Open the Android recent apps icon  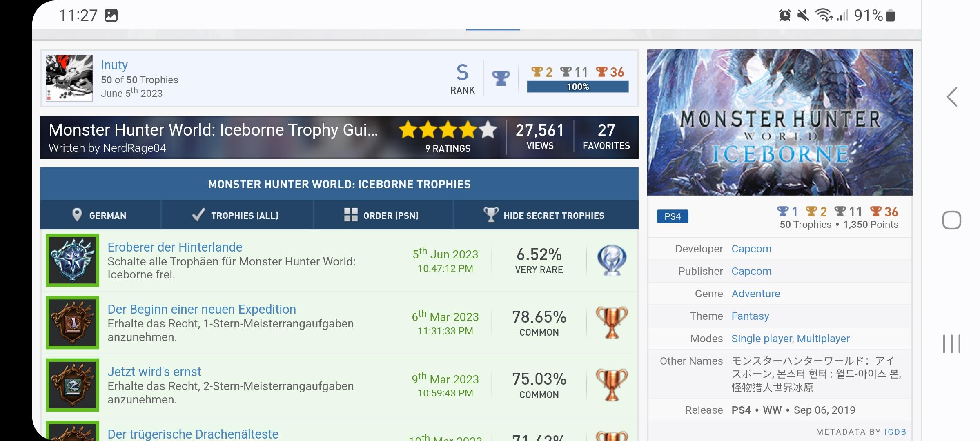pos(951,344)
